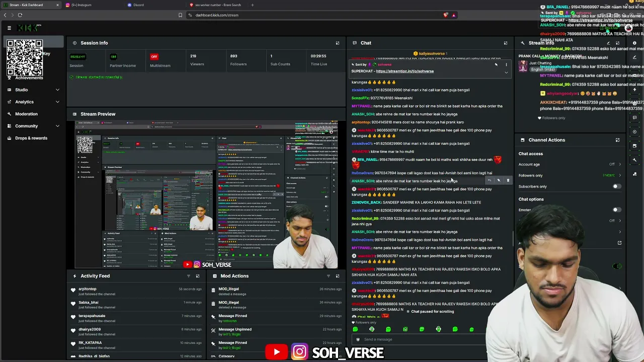
Task: Maximize the Mod Actions panel
Action: pos(338,276)
